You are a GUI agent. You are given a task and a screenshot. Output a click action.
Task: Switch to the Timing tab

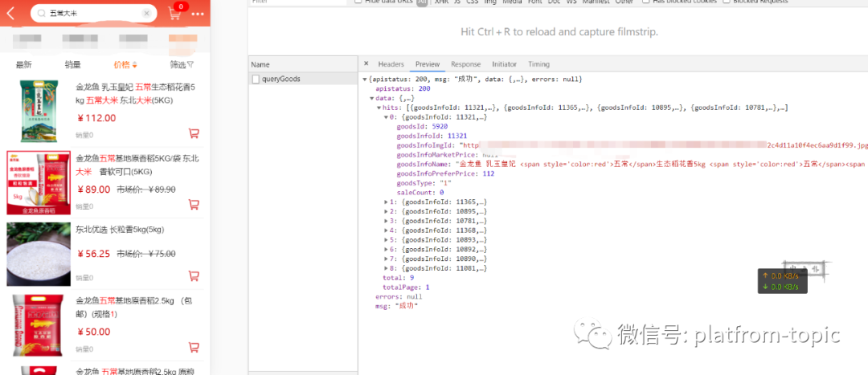click(538, 64)
